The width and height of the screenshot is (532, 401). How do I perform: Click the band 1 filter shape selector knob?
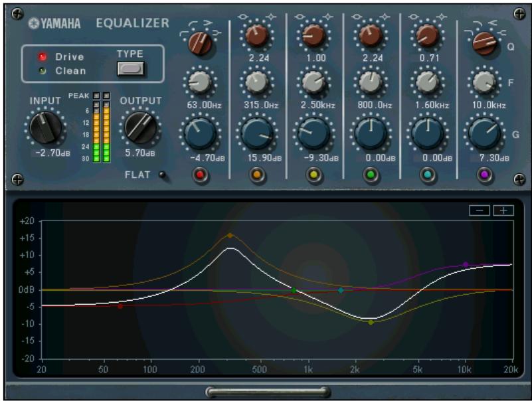click(x=200, y=44)
